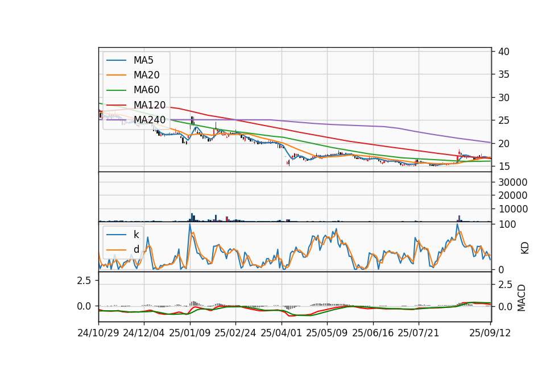Click the price axis value 40

tap(504, 52)
